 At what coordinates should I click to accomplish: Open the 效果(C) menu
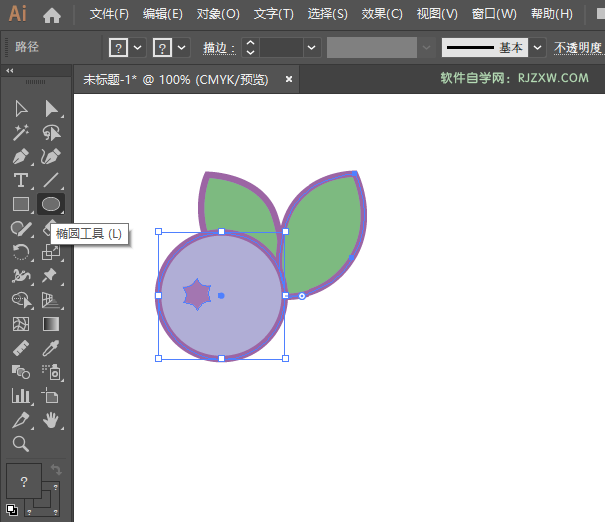pos(381,14)
